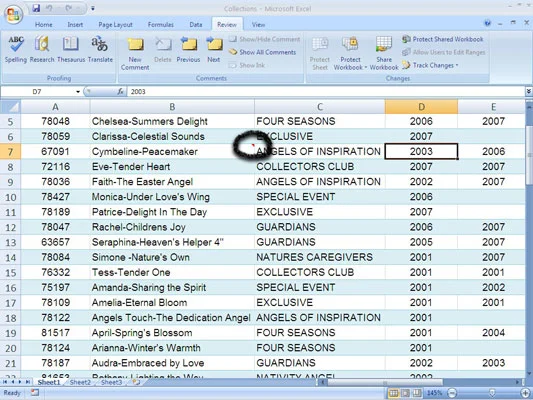Click cell 2004 in row 19
The image size is (533, 400).
(493, 333)
